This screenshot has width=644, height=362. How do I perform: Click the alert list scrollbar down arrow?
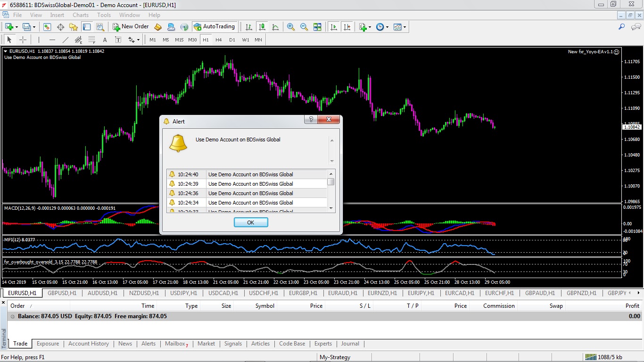tap(331, 208)
